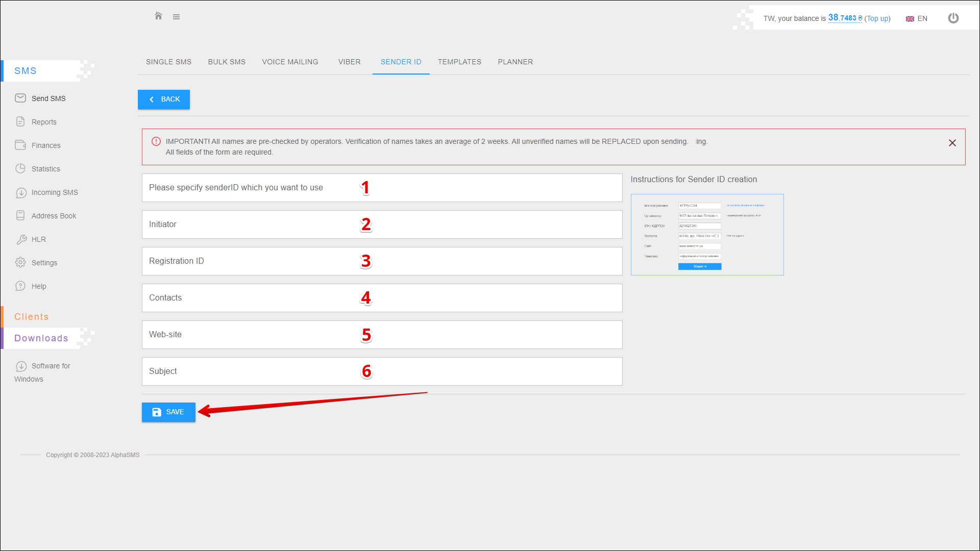Switch to the Templates tab
Screen dimensions: 980x551
(459, 62)
